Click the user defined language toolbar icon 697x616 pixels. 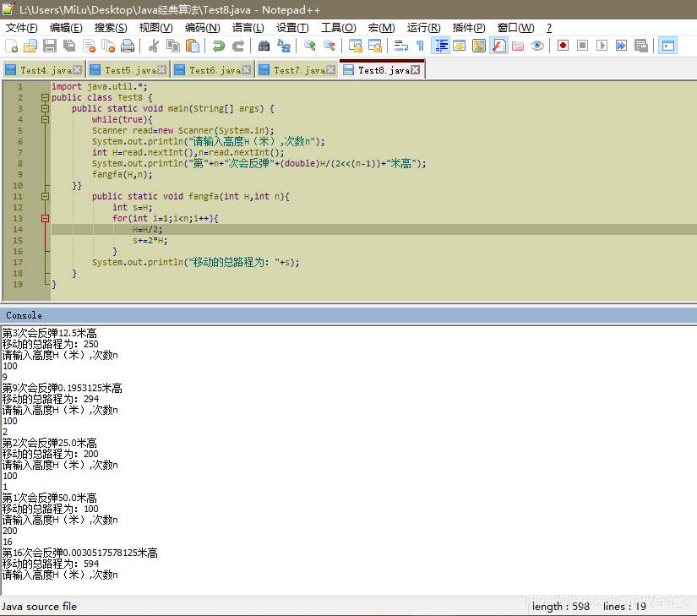pyautogui.click(x=460, y=46)
